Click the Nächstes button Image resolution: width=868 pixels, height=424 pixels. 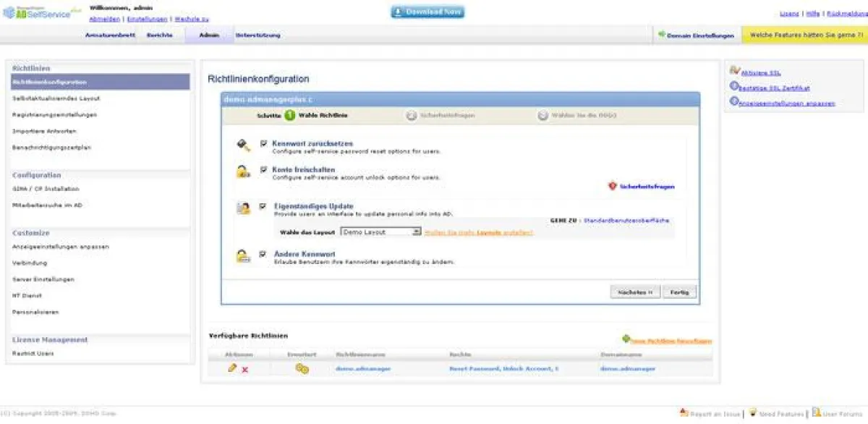pyautogui.click(x=635, y=292)
